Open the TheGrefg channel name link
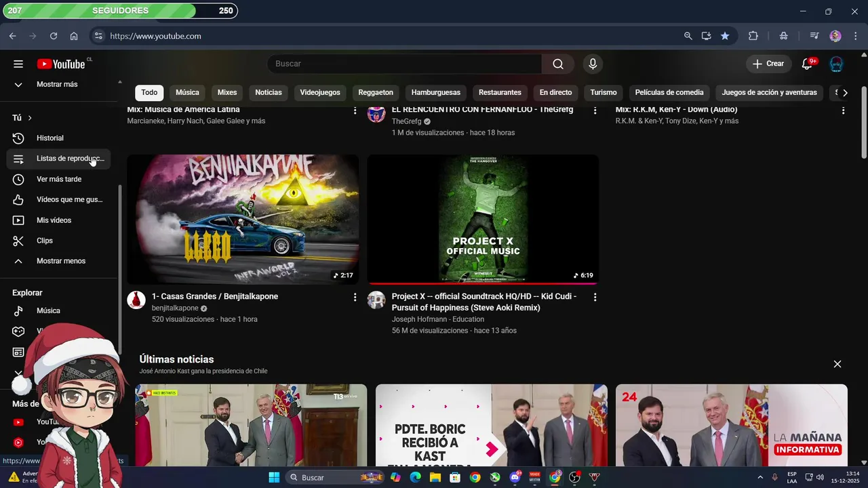The height and width of the screenshot is (488, 868). (x=406, y=121)
